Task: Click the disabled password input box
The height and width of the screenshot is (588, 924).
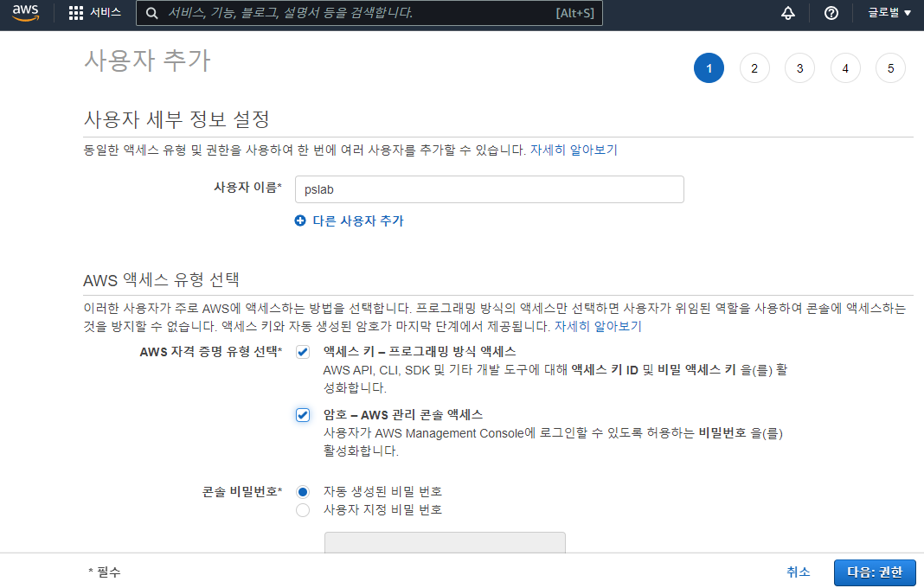Action: (x=445, y=542)
